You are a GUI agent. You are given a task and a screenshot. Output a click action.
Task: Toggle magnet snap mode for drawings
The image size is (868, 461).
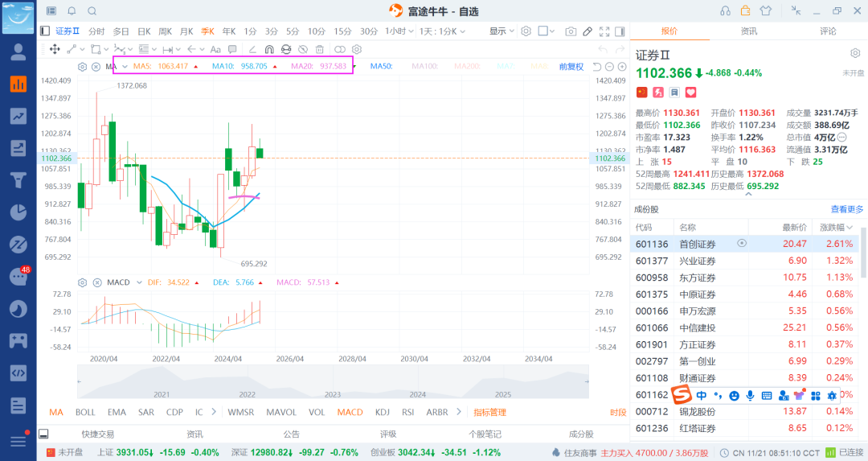pos(269,49)
